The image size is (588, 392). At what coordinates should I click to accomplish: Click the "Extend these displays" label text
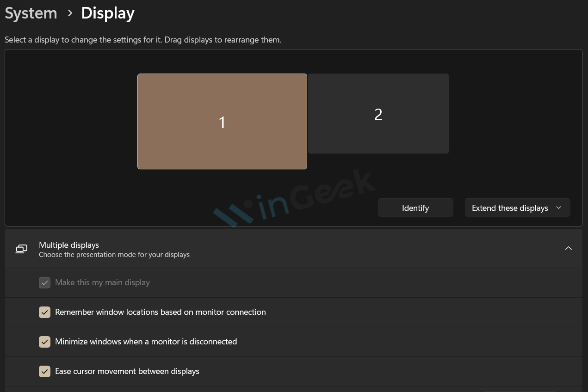(x=510, y=208)
